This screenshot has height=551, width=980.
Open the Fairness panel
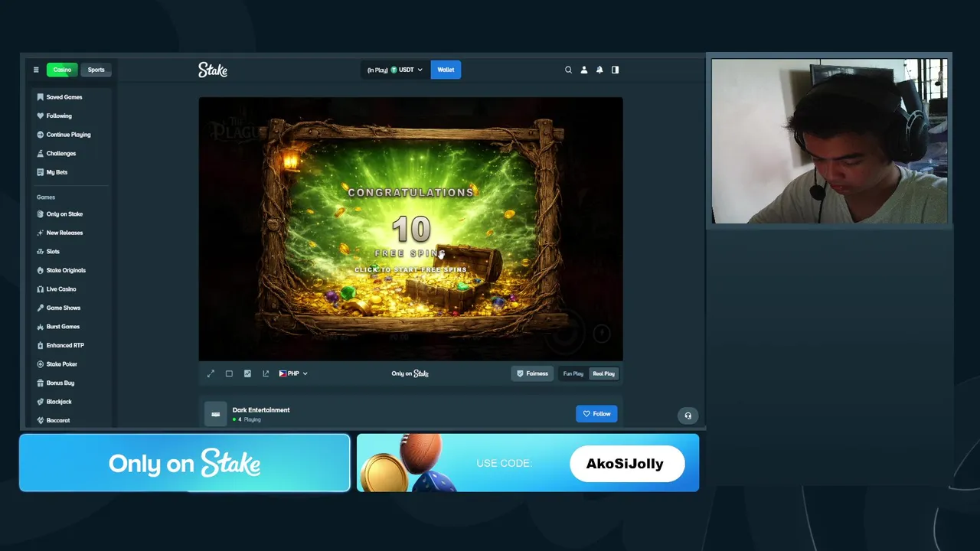click(x=532, y=373)
